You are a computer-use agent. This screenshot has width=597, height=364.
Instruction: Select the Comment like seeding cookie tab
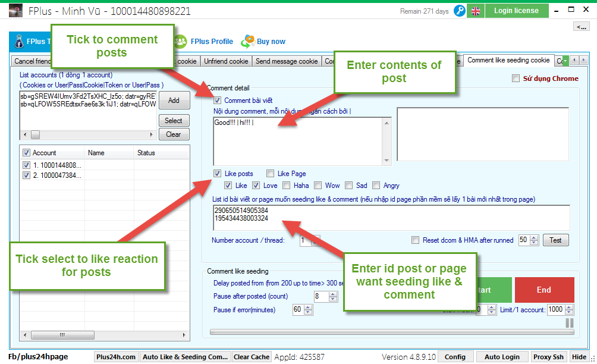(x=508, y=60)
